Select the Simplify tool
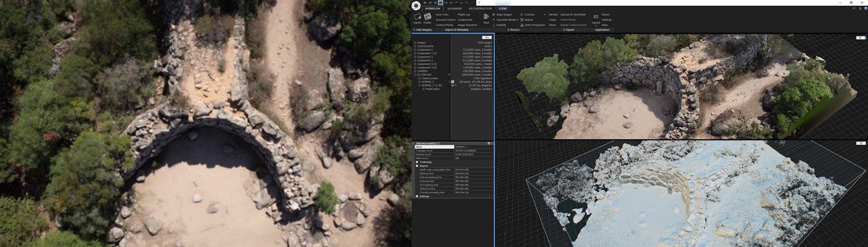Viewport: 868px width, 247px height. click(x=501, y=25)
